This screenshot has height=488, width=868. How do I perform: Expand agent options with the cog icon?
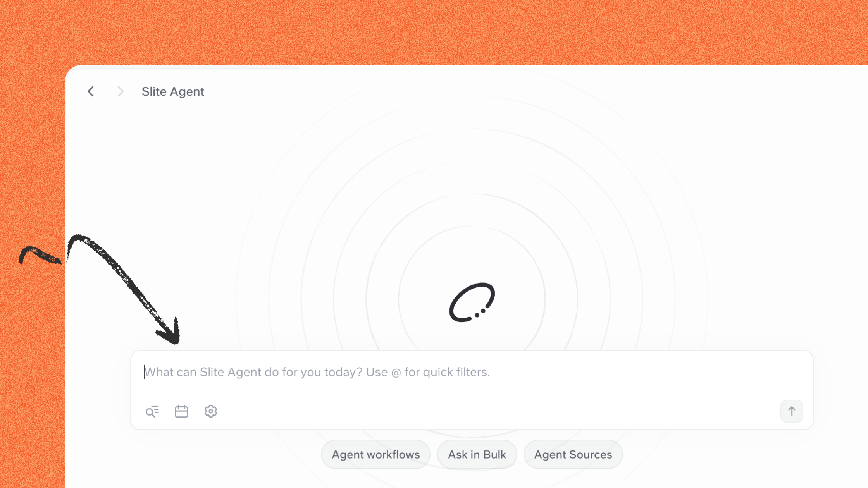211,411
